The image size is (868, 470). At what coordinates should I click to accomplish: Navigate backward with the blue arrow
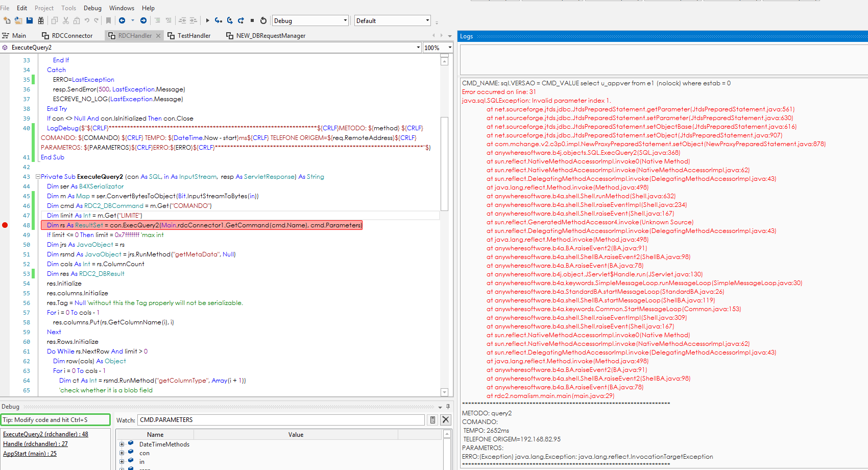122,20
